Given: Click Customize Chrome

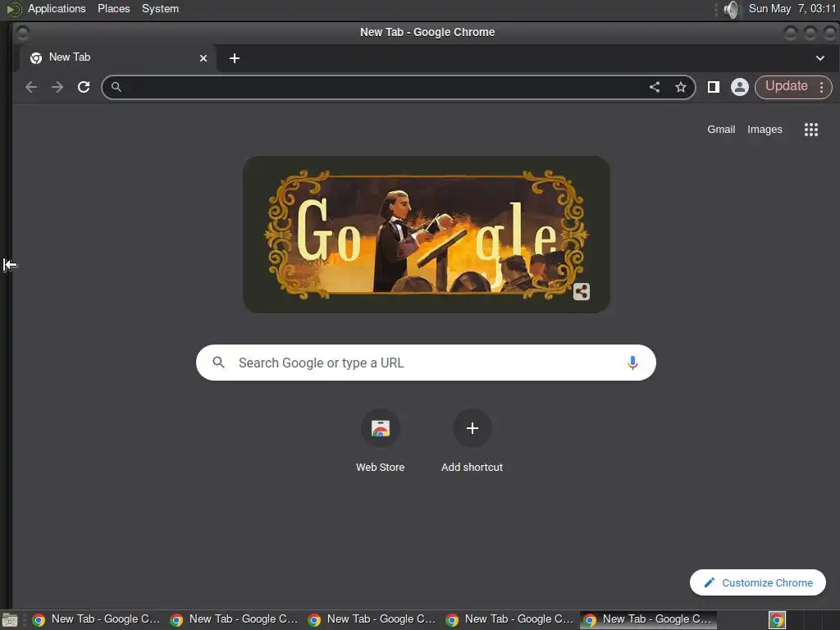Looking at the screenshot, I should pos(757,582).
